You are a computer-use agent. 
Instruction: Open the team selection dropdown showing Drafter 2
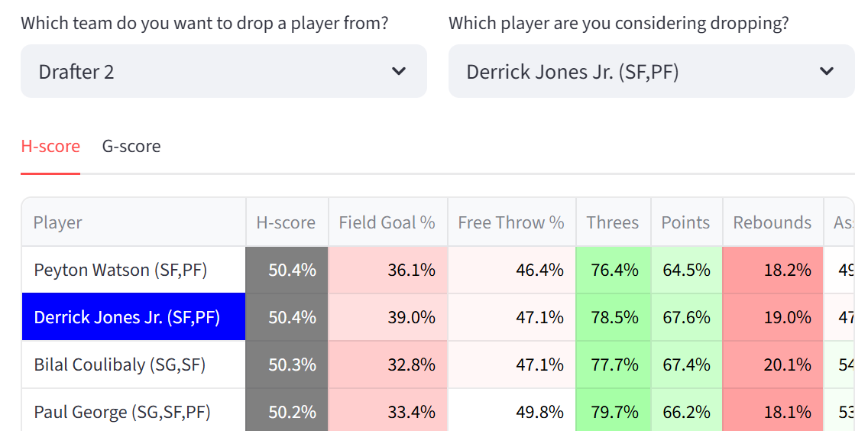223,71
